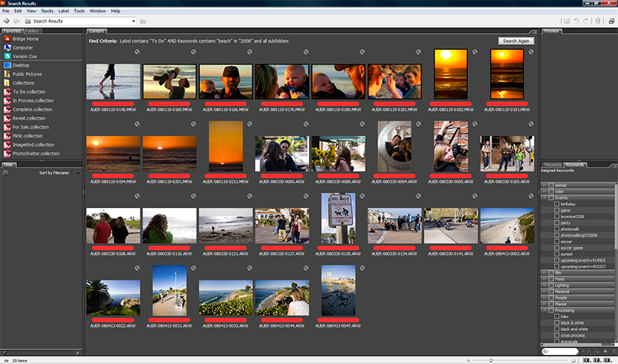Click the Search Again button
The height and width of the screenshot is (364, 618).
pos(515,41)
